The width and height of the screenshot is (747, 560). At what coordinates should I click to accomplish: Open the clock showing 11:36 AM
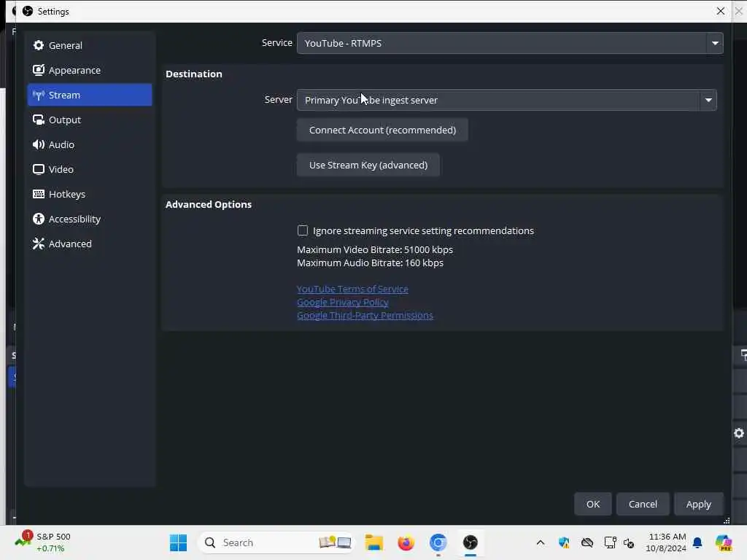coord(666,542)
